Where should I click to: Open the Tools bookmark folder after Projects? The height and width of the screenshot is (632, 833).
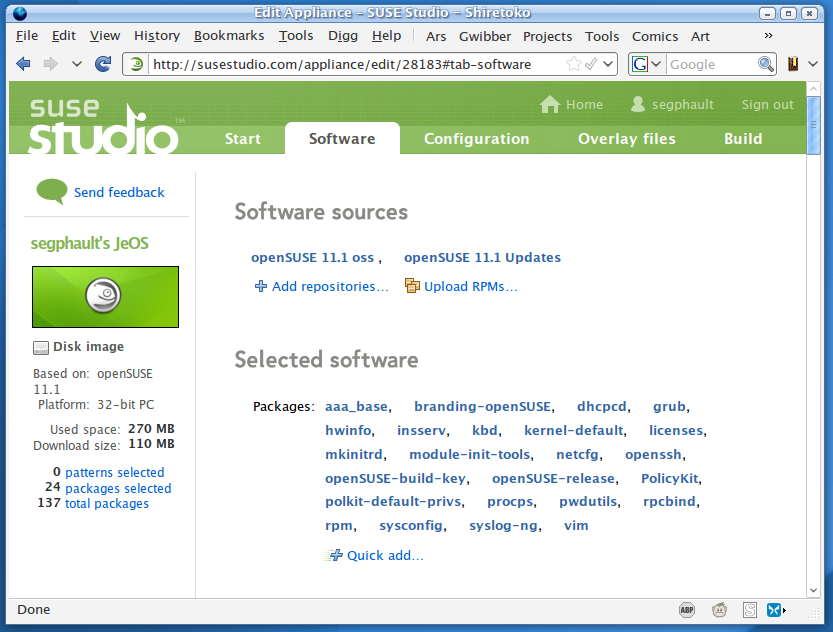coord(602,36)
